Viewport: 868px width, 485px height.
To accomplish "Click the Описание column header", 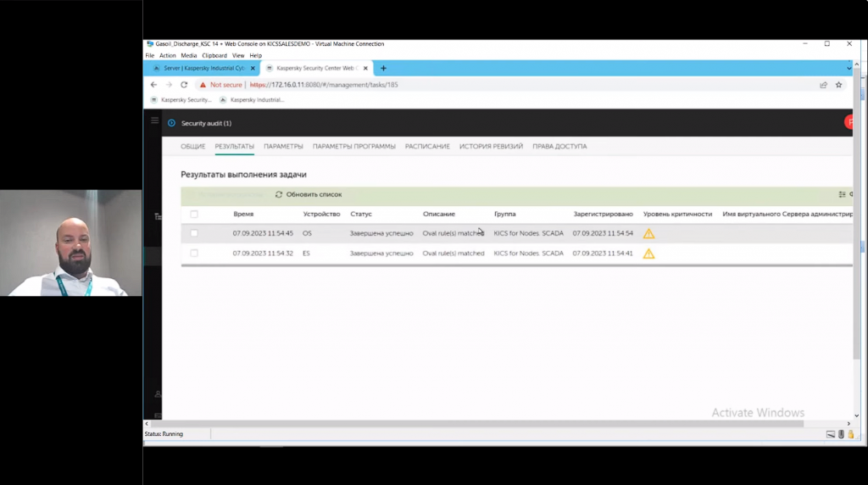I will click(439, 214).
